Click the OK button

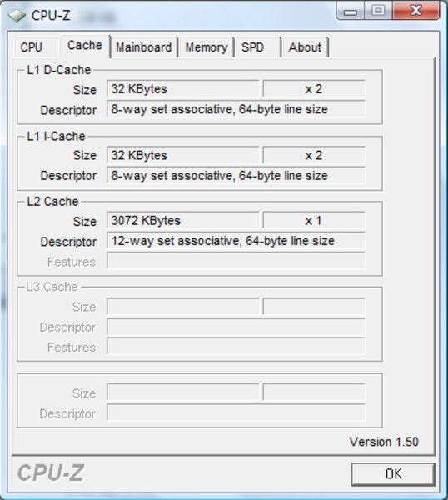coord(394,474)
